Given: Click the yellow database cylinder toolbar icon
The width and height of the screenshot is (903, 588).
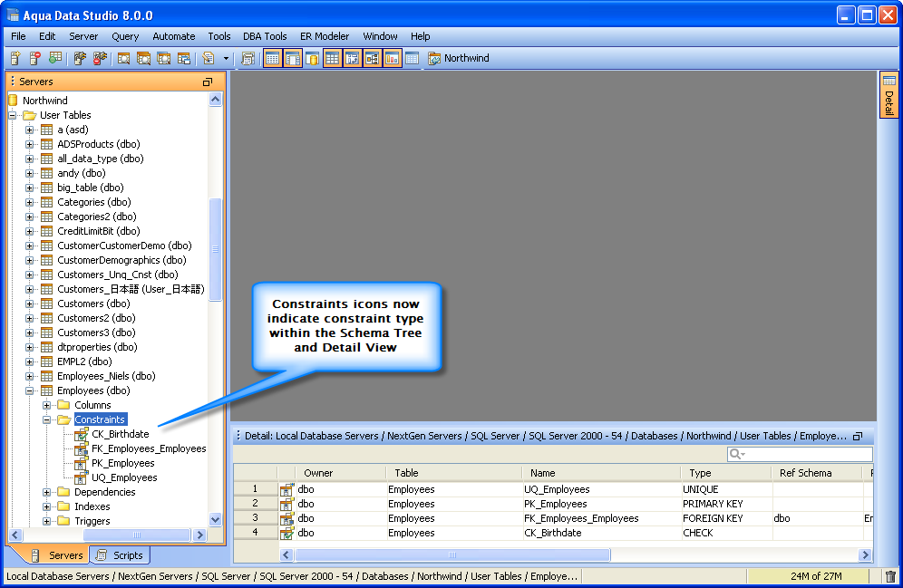Looking at the screenshot, I should (x=312, y=58).
